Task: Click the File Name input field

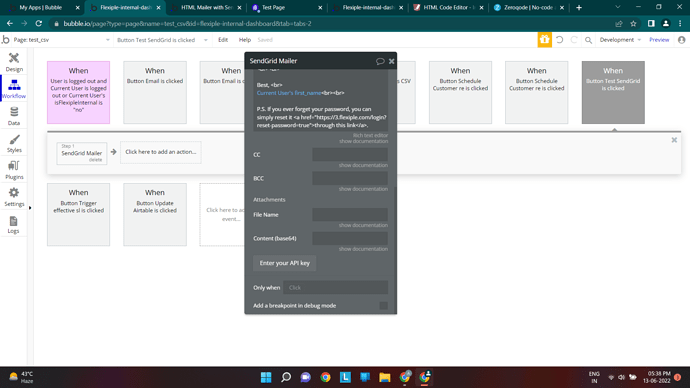Action: (350, 215)
